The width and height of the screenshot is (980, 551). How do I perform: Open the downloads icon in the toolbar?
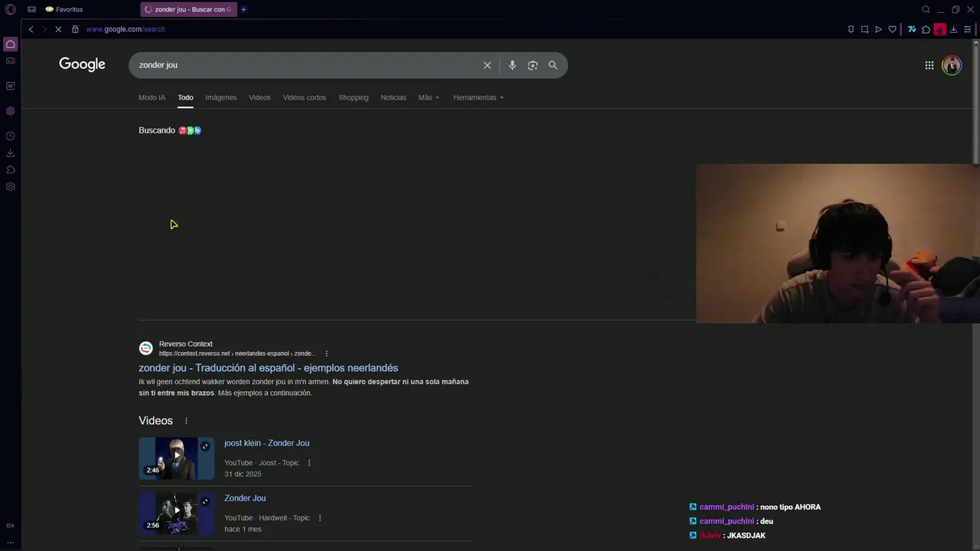954,29
